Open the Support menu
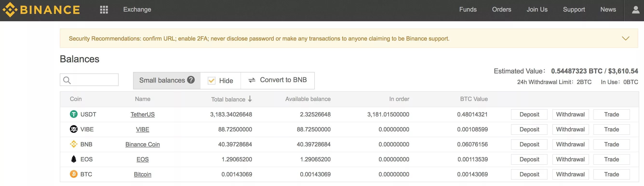The width and height of the screenshot is (644, 186). [x=574, y=9]
